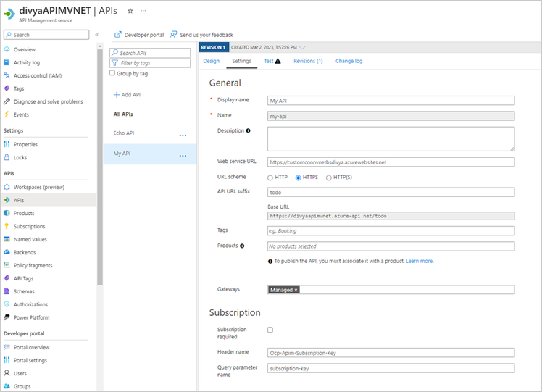Open the Products selection dropdown field

pyautogui.click(x=391, y=246)
